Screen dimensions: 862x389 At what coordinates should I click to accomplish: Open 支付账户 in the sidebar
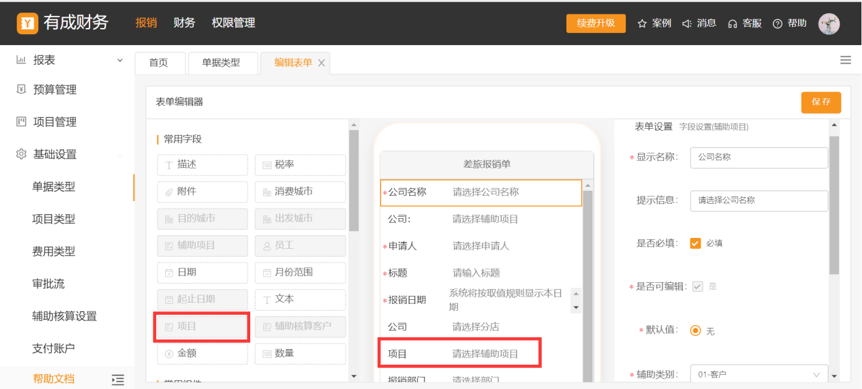pos(54,348)
